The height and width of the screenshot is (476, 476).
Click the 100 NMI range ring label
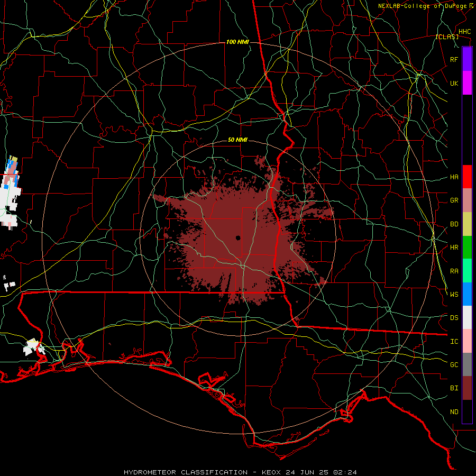tap(237, 42)
